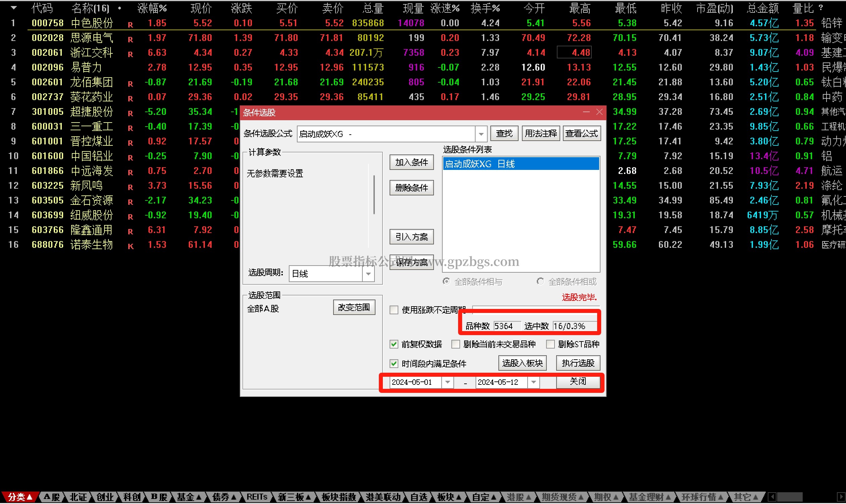Switch to the 北证 tab
The image size is (846, 504).
tap(79, 497)
